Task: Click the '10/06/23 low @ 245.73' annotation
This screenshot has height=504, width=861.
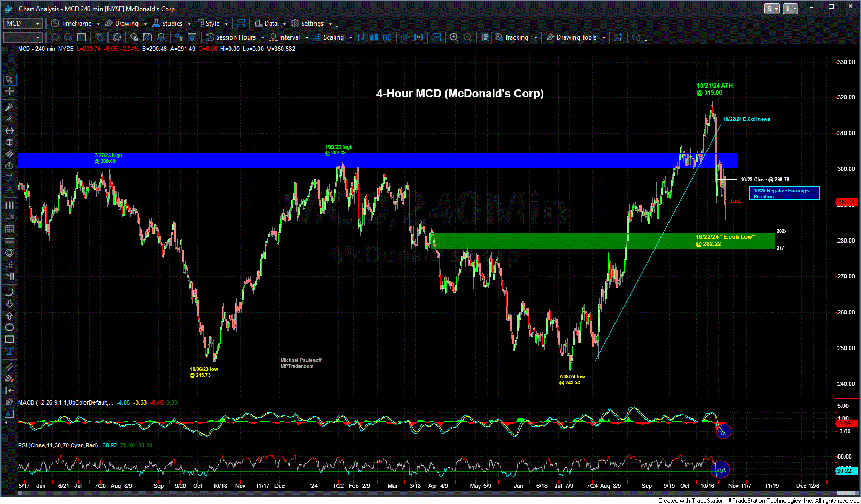Action: [204, 372]
